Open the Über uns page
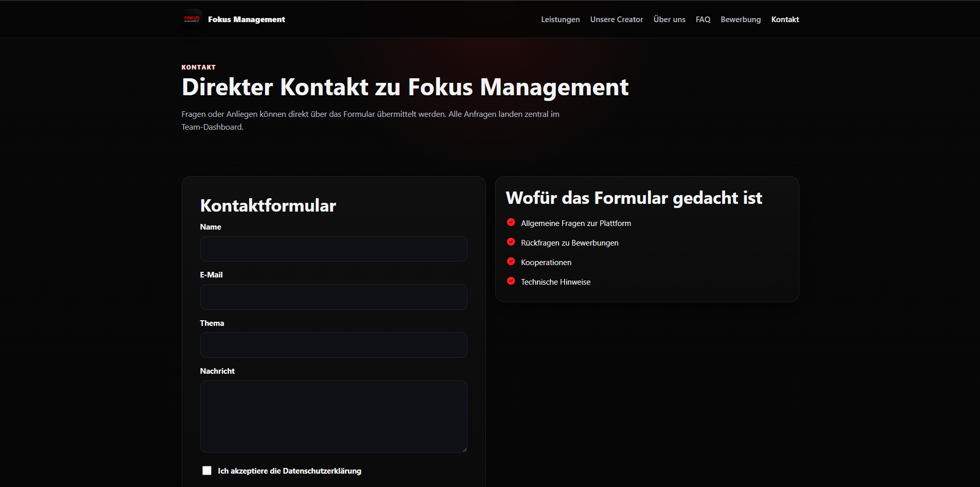The image size is (980, 487). pyautogui.click(x=669, y=20)
